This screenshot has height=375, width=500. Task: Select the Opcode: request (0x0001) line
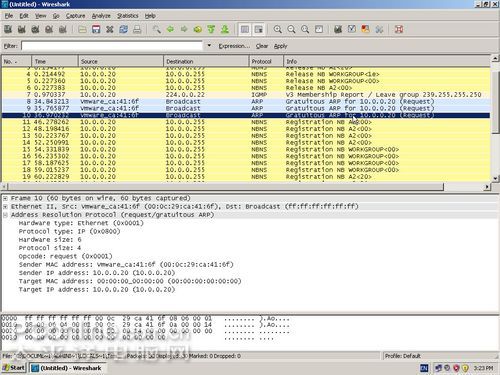(x=65, y=256)
